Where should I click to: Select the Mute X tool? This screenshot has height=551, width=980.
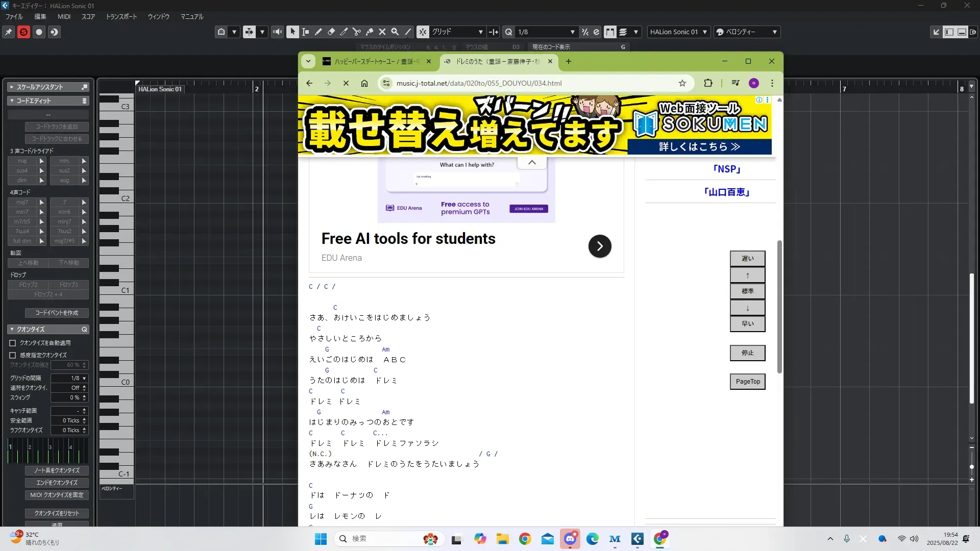(x=382, y=32)
